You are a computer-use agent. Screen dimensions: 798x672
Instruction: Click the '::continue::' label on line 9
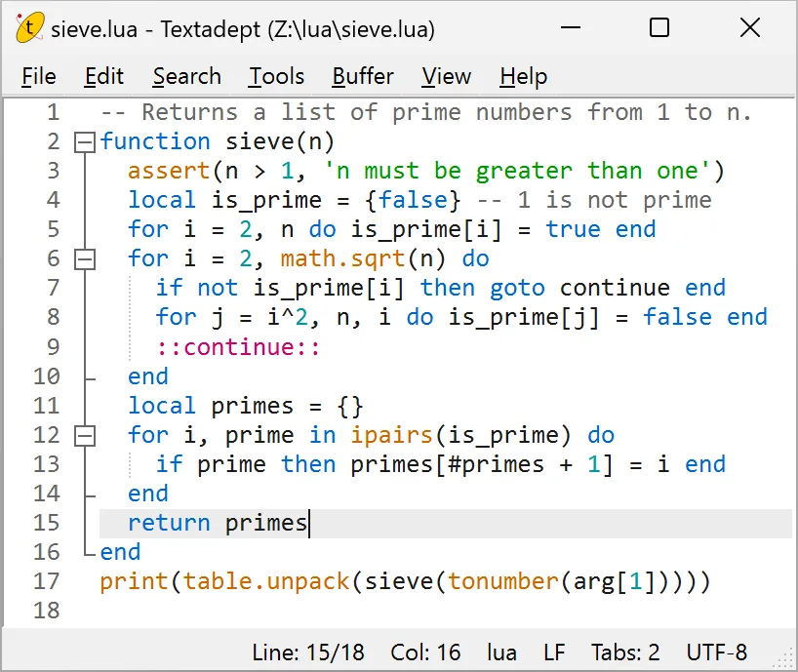tap(238, 348)
